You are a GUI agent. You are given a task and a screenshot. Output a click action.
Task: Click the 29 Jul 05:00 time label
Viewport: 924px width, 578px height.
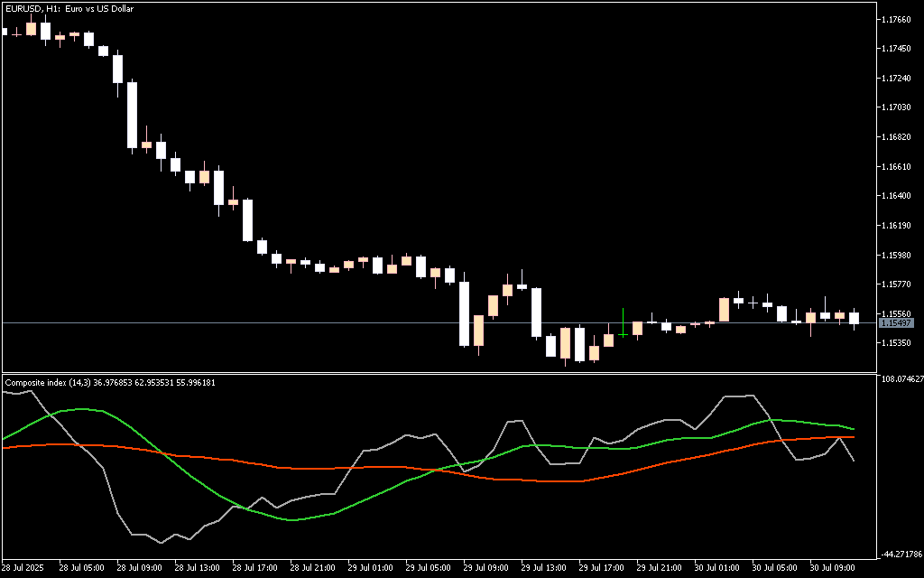pos(429,568)
